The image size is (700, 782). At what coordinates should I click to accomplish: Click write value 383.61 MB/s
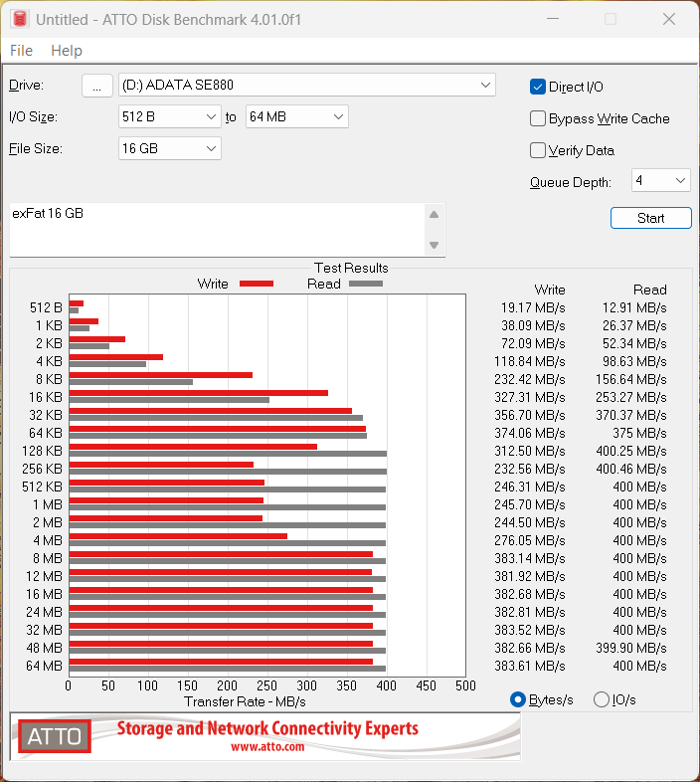[x=530, y=666]
